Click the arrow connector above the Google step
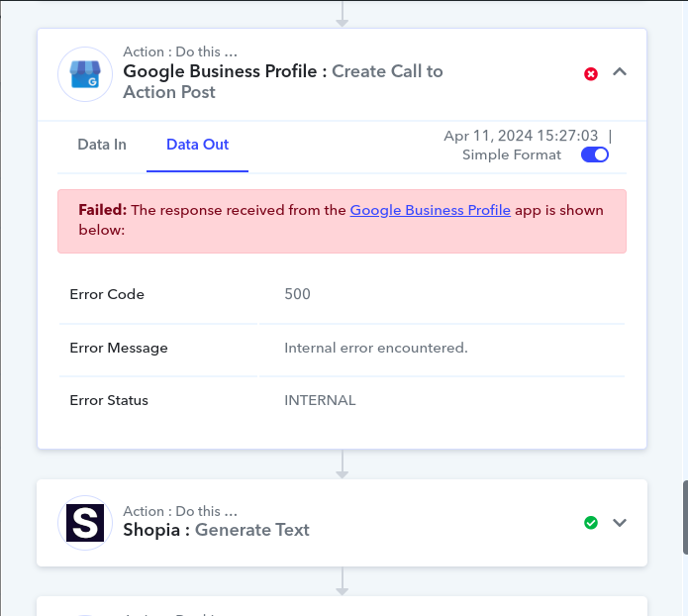Viewport: 688px width, 616px height. point(343,14)
